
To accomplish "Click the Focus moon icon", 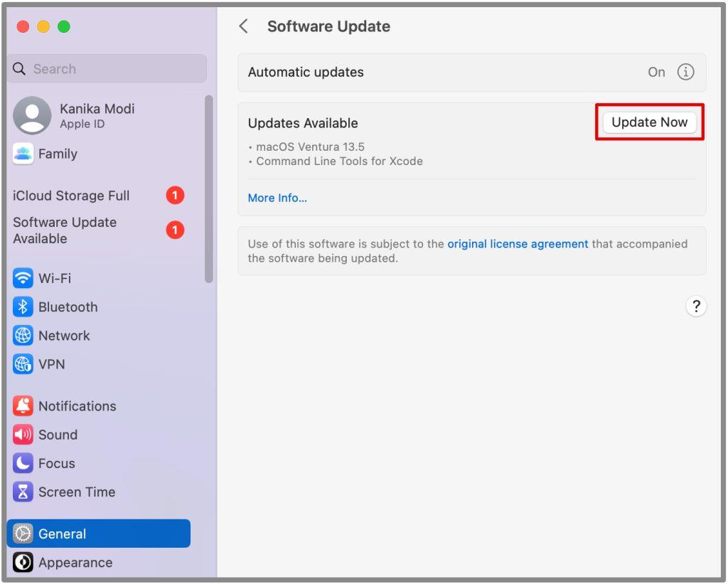I will 23,463.
